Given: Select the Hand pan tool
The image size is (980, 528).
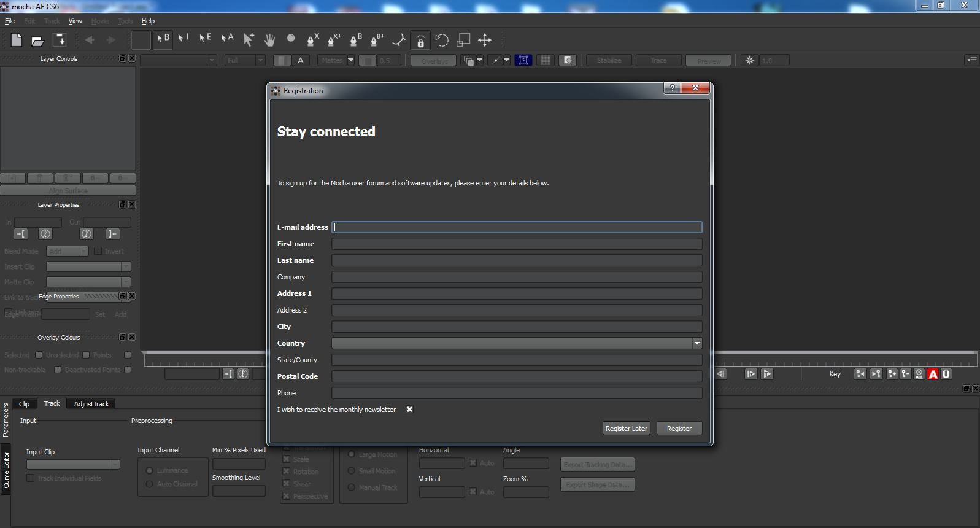Looking at the screenshot, I should (269, 40).
